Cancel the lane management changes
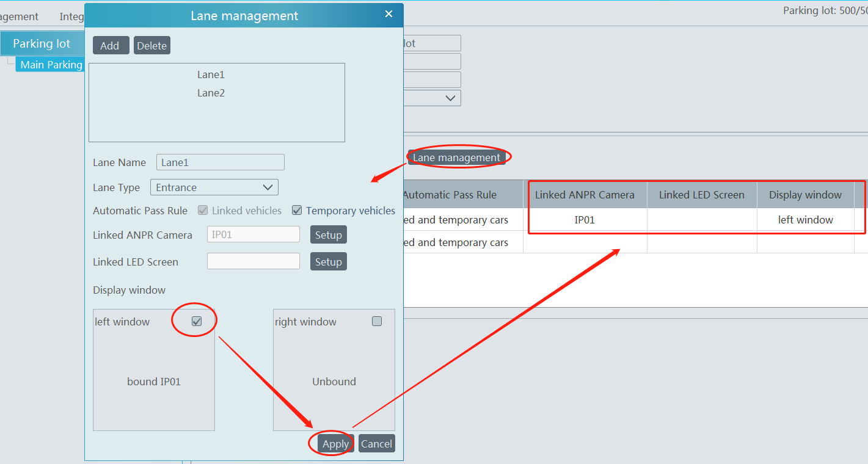This screenshot has height=464, width=868. click(x=376, y=444)
